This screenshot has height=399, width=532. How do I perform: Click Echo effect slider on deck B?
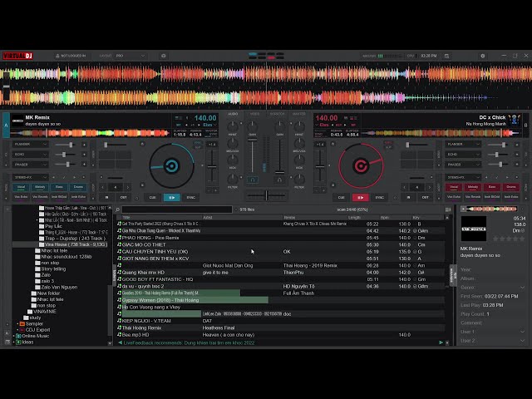click(x=499, y=155)
